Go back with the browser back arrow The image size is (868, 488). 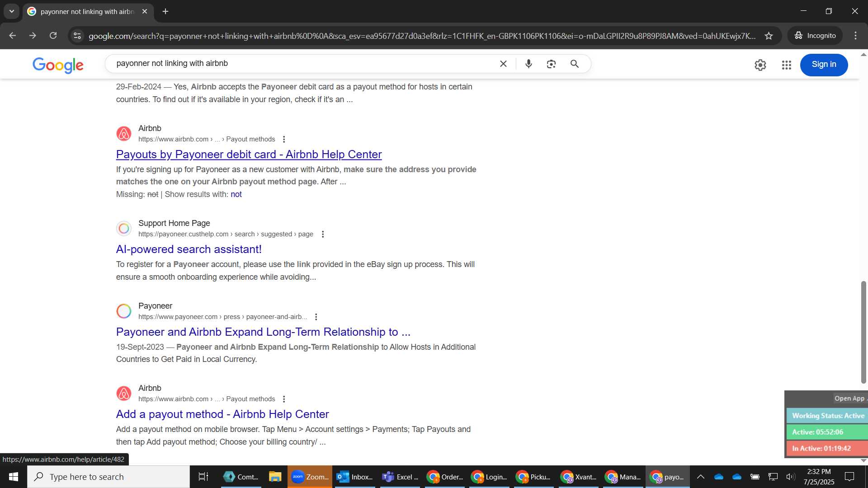pos(13,35)
